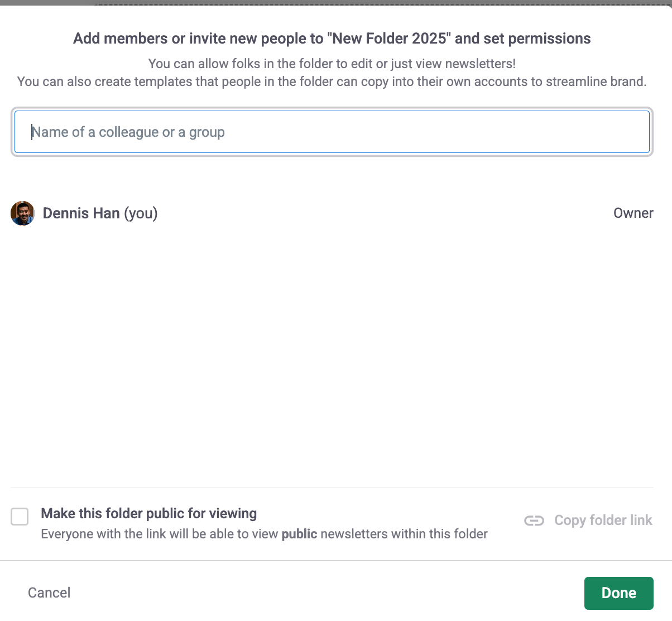Click the "Copy folder link" text
Viewport: 672px width, 621px height.
603,520
